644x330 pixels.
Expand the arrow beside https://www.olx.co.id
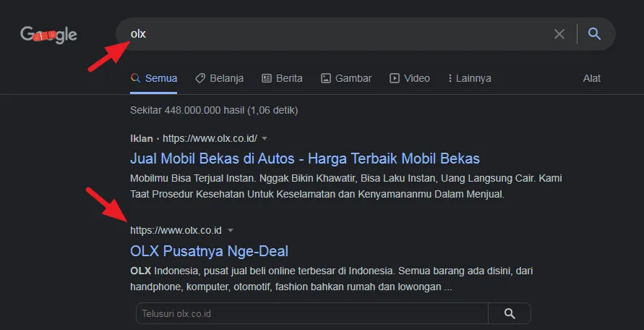231,230
